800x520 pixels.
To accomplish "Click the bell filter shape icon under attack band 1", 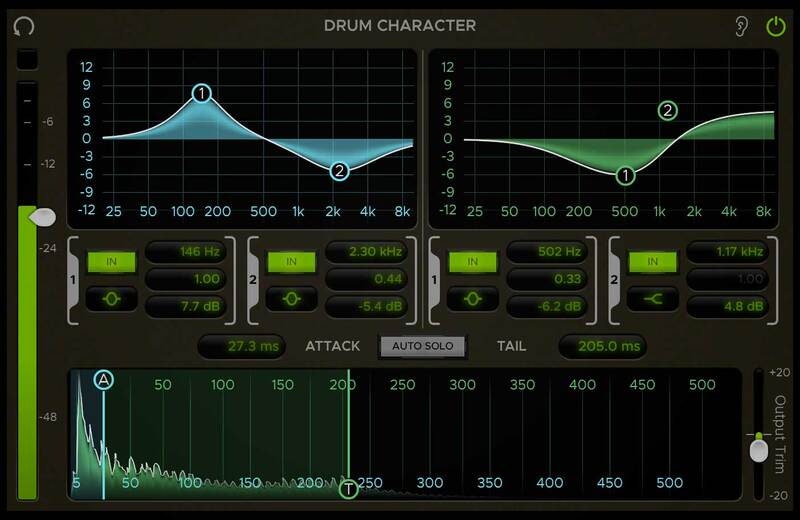I will click(111, 297).
